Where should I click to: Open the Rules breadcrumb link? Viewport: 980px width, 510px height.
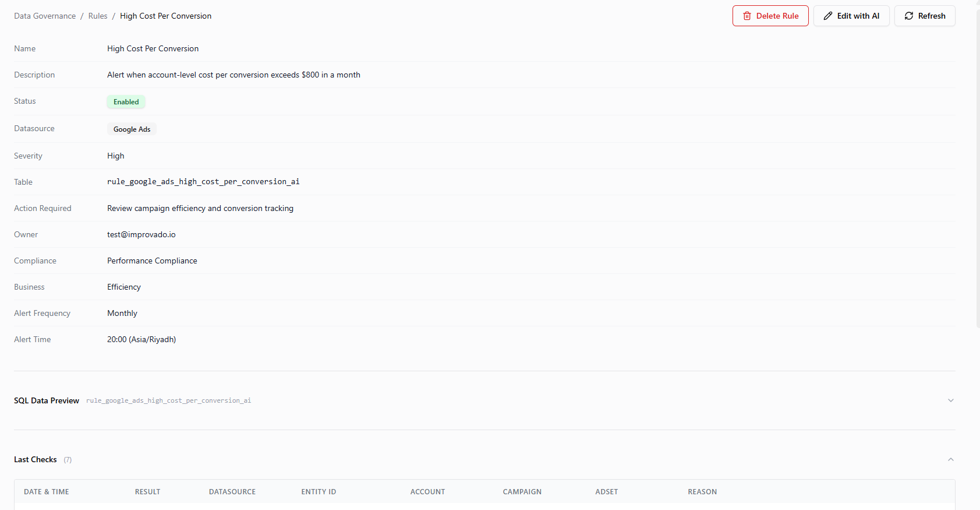point(98,16)
